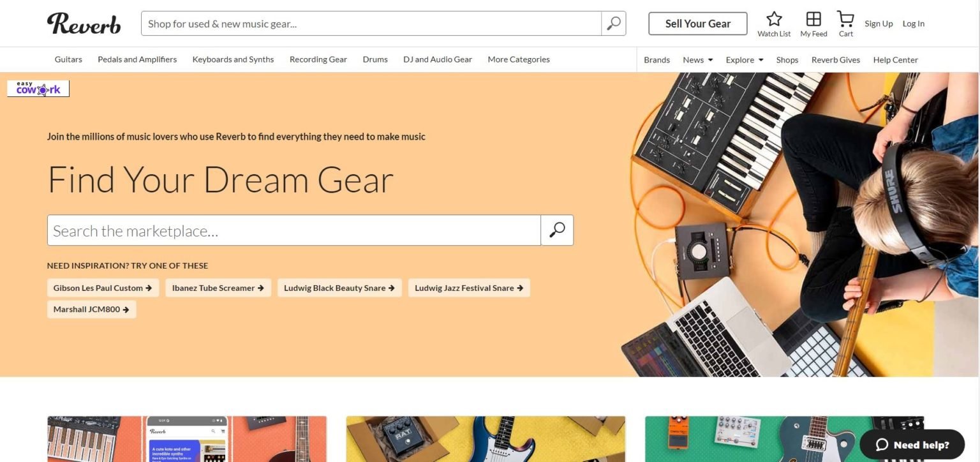This screenshot has height=462, width=980.
Task: Try the Gibson Les Paul Custom suggestion
Action: point(103,288)
